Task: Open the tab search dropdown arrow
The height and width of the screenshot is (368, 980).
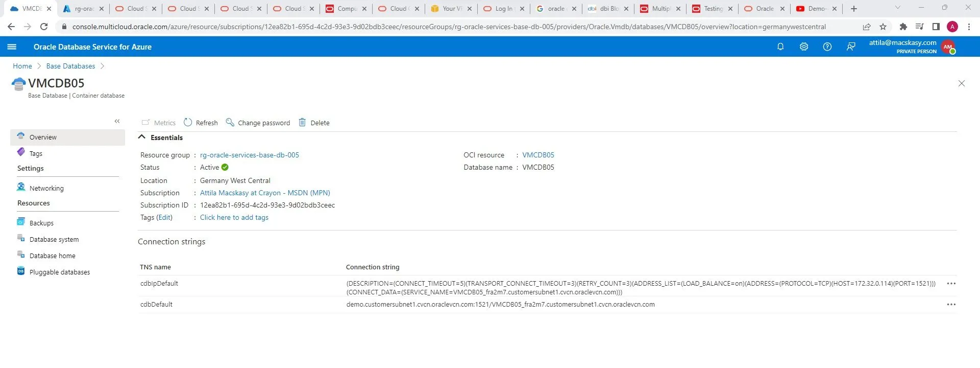Action: coord(898,8)
